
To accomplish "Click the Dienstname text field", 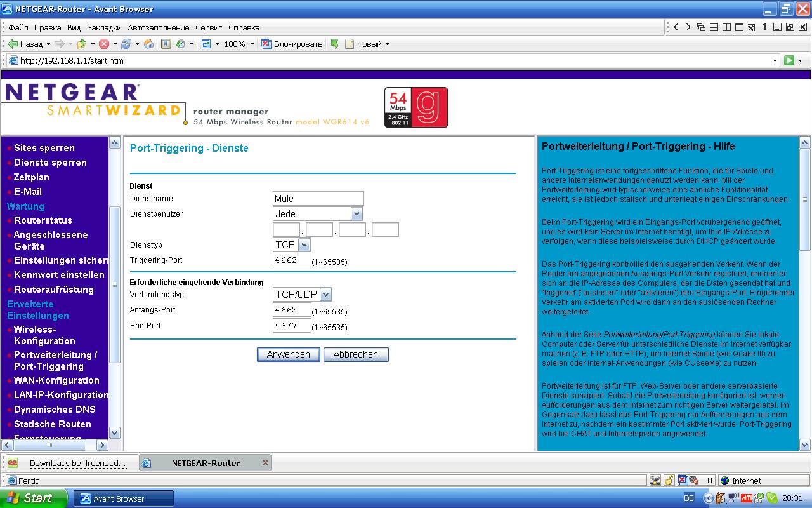I will click(x=318, y=199).
